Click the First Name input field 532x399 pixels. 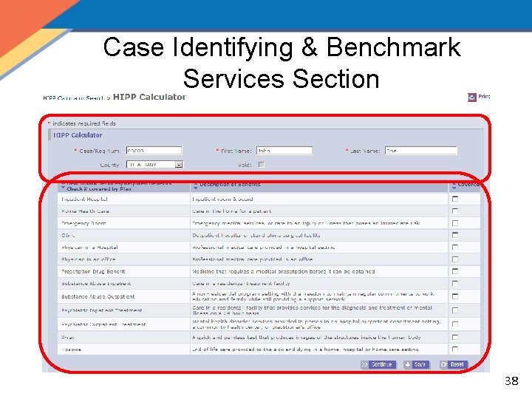pos(284,151)
